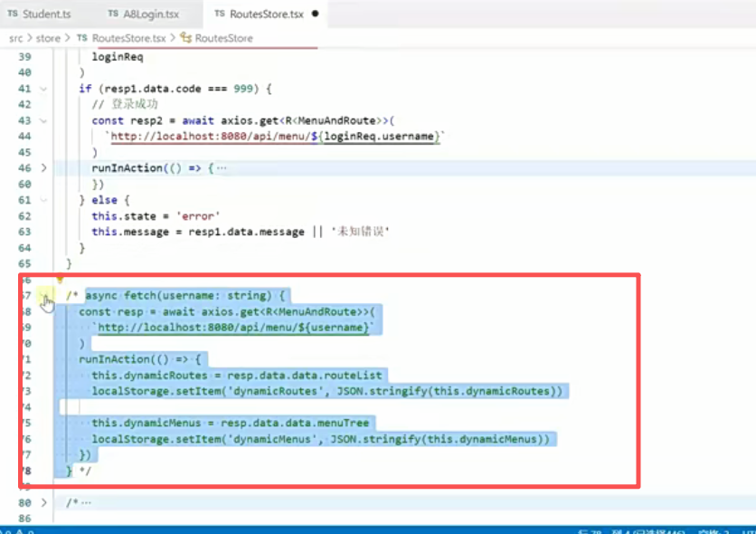Click the loginReq text on line 39

click(x=118, y=57)
